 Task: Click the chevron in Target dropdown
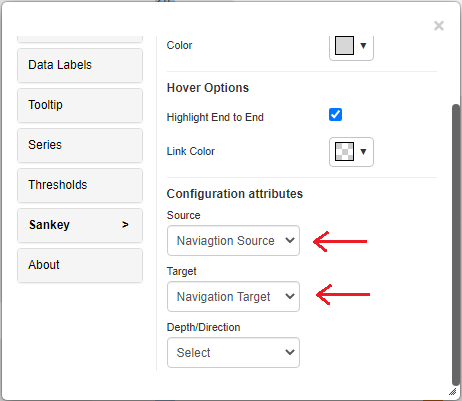click(x=290, y=296)
